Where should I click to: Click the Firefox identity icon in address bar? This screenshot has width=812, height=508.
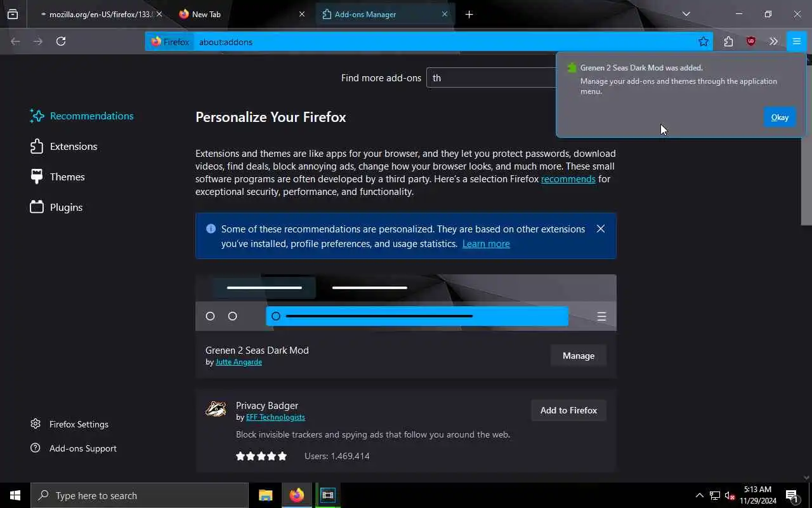(x=170, y=42)
